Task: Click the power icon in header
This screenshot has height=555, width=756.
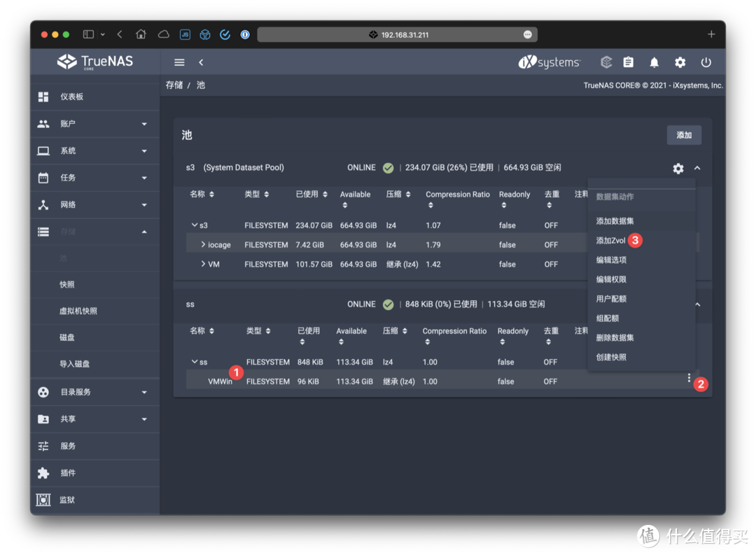Action: [706, 62]
